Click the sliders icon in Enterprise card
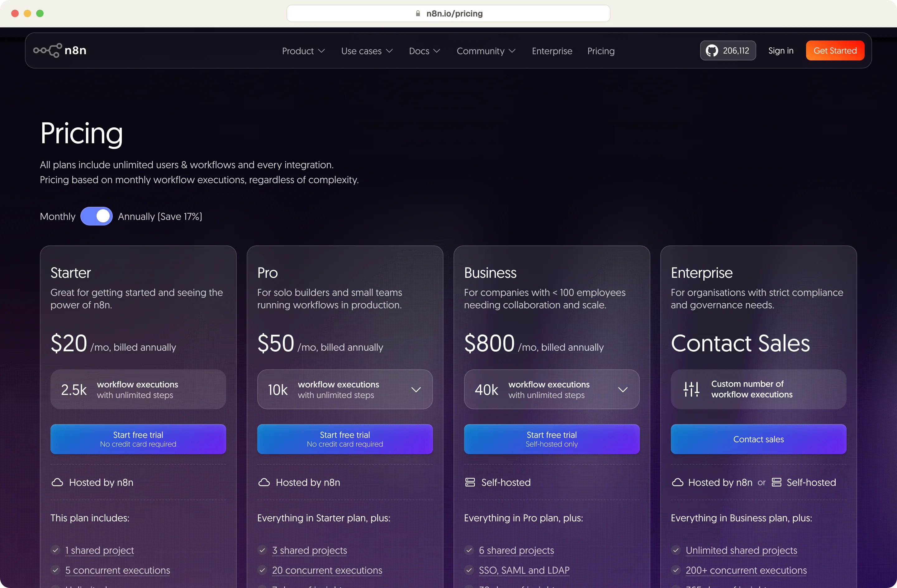The width and height of the screenshot is (897, 588). pyautogui.click(x=692, y=389)
